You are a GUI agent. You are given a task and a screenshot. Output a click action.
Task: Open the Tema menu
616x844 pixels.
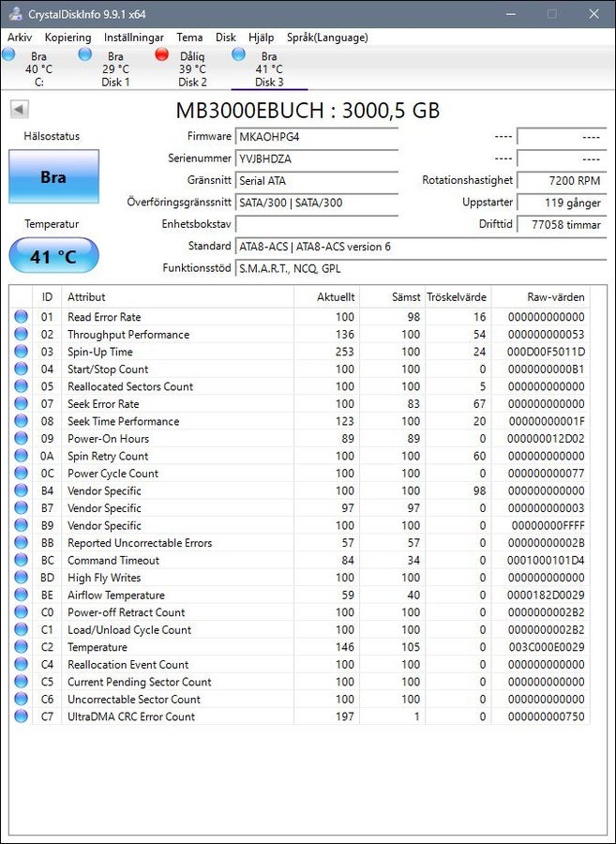coord(190,38)
